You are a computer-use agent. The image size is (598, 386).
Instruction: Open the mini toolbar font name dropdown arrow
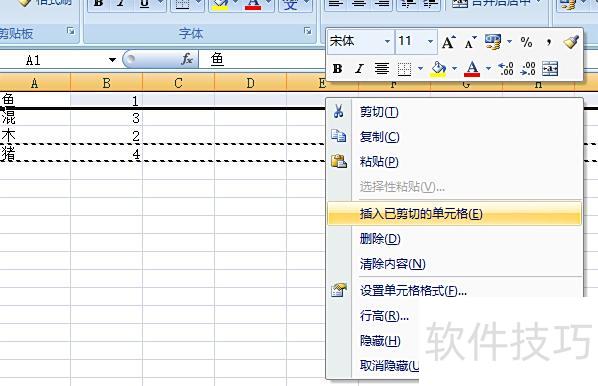coord(387,41)
